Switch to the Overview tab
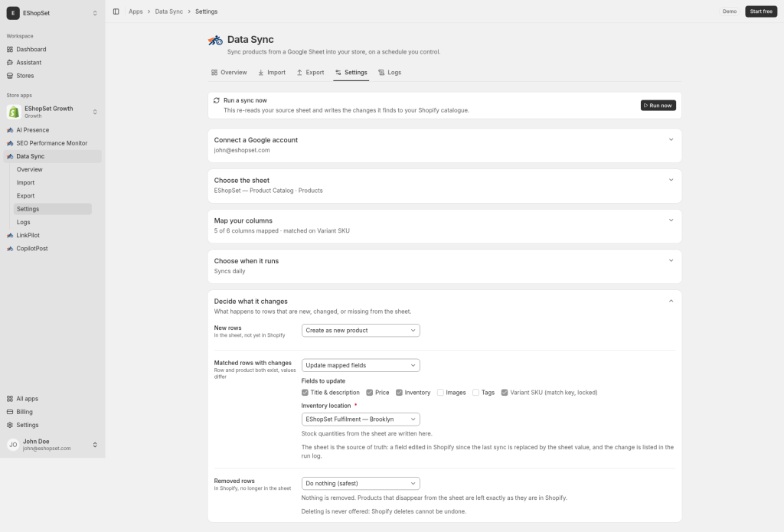The image size is (784, 532). click(x=229, y=73)
